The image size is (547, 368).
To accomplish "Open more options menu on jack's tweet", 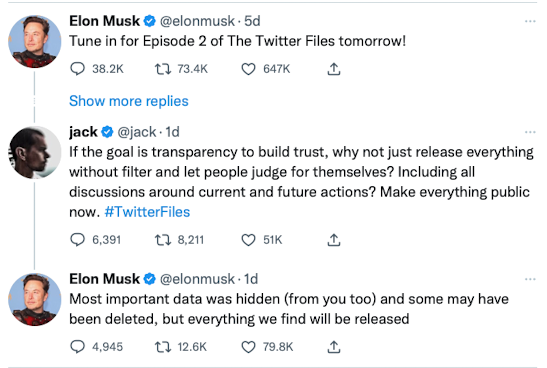I will coord(530,132).
